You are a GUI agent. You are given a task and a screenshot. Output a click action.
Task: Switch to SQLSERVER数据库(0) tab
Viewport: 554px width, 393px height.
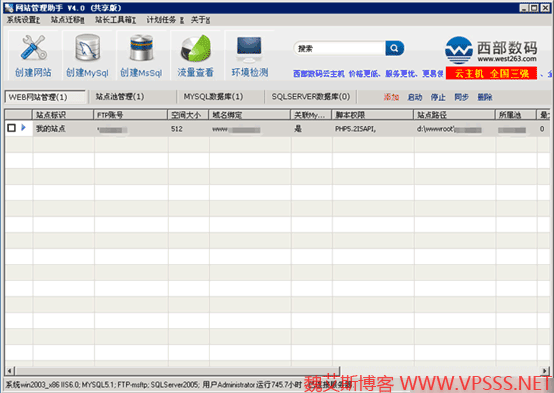coord(311,96)
